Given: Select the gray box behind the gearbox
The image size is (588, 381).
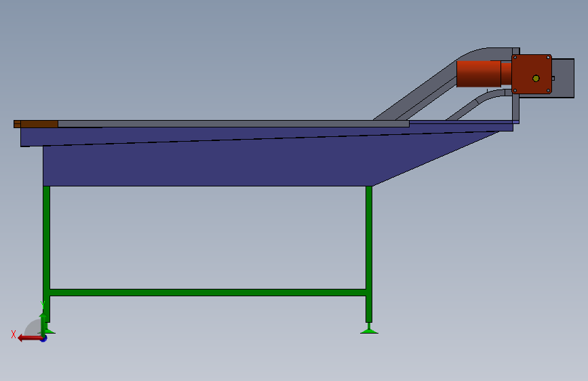Looking at the screenshot, I should (x=563, y=78).
